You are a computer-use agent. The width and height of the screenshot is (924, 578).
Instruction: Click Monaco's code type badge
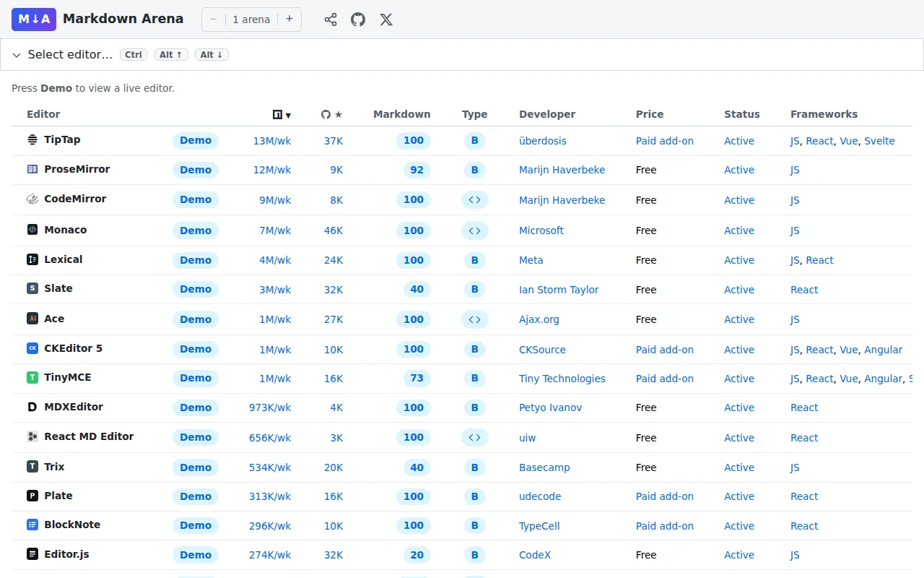pyautogui.click(x=474, y=230)
